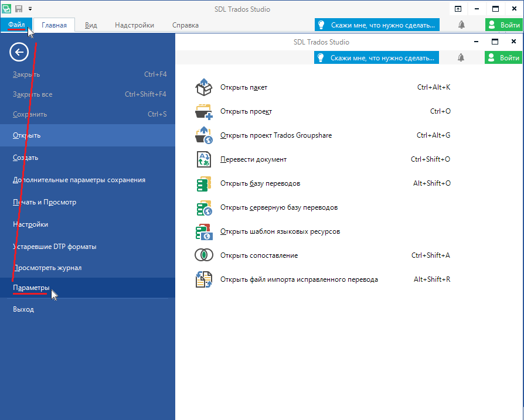This screenshot has height=420, width=524.
Task: Choose 'Параметры' in the File menu
Action: click(x=31, y=288)
